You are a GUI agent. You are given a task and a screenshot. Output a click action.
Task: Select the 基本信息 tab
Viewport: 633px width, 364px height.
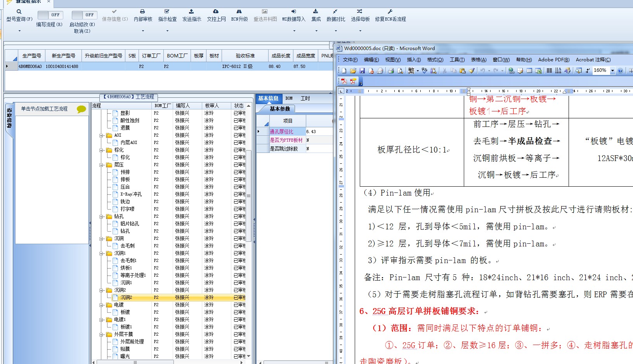point(268,99)
